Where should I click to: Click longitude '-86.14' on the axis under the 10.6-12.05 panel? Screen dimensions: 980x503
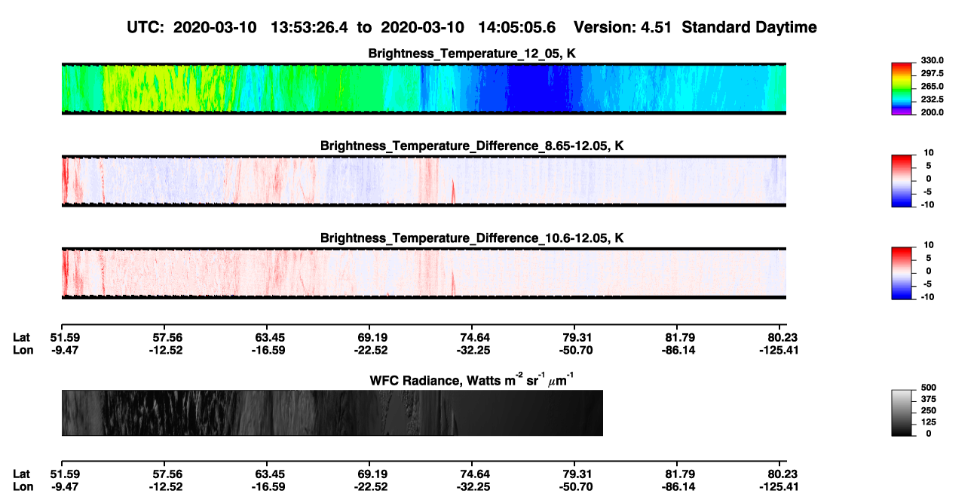pos(678,350)
